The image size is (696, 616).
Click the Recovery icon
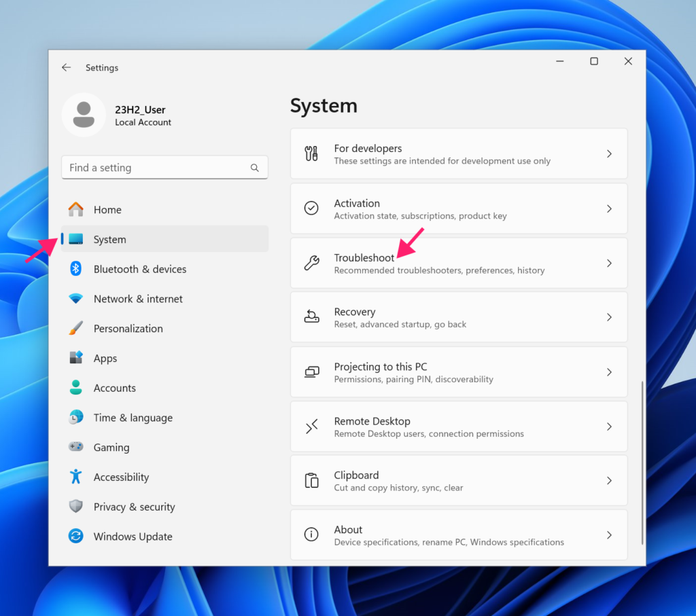click(x=311, y=317)
